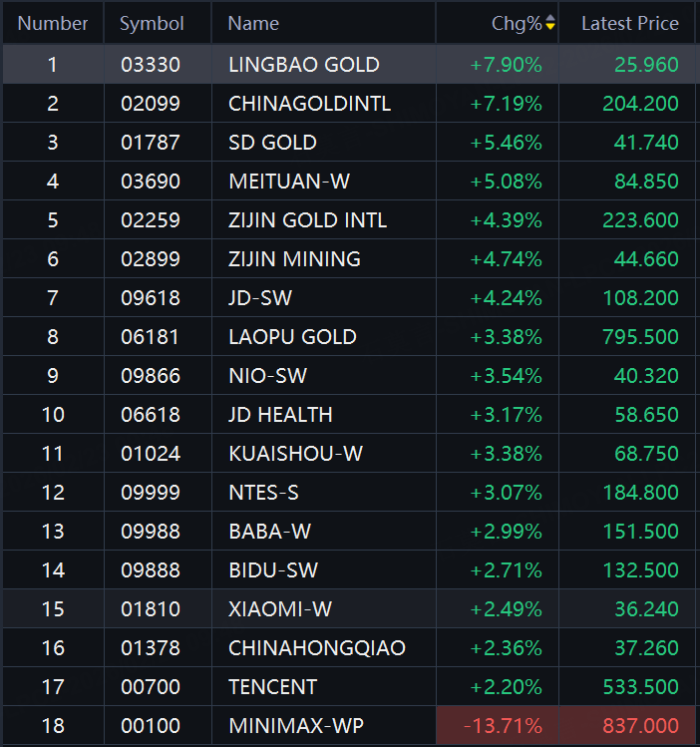Click the +7.19% change value

click(506, 104)
